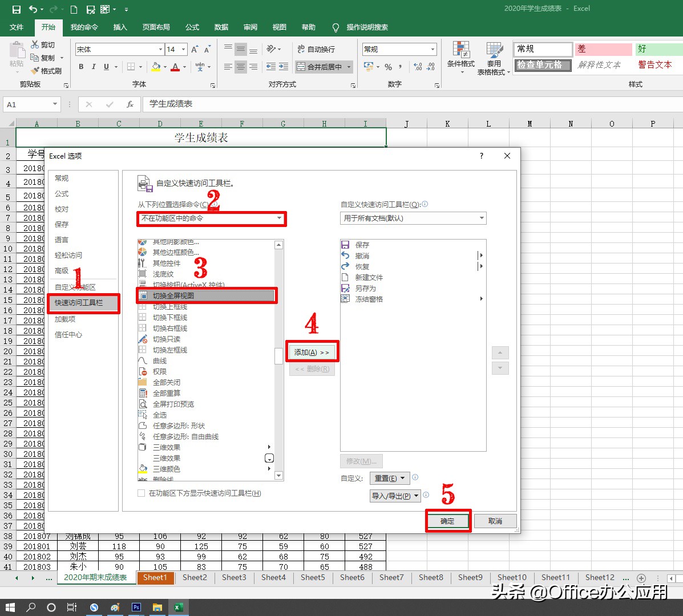Viewport: 683px width, 616px height.
Task: Select the Trust Center options category
Action: click(x=68, y=334)
